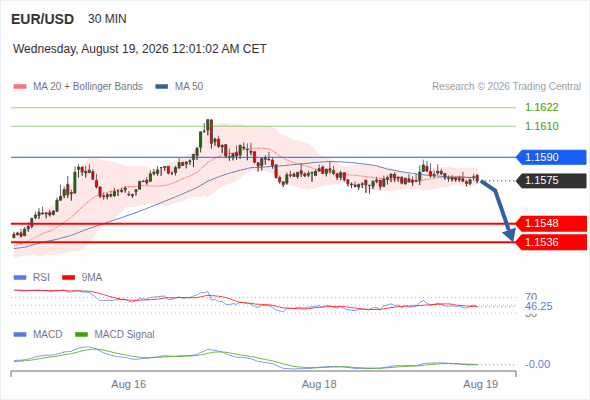The width and height of the screenshot is (590, 400).
Task: Click the MA 20 + Bollinger Bands pink swatch
Action: [x=20, y=87]
